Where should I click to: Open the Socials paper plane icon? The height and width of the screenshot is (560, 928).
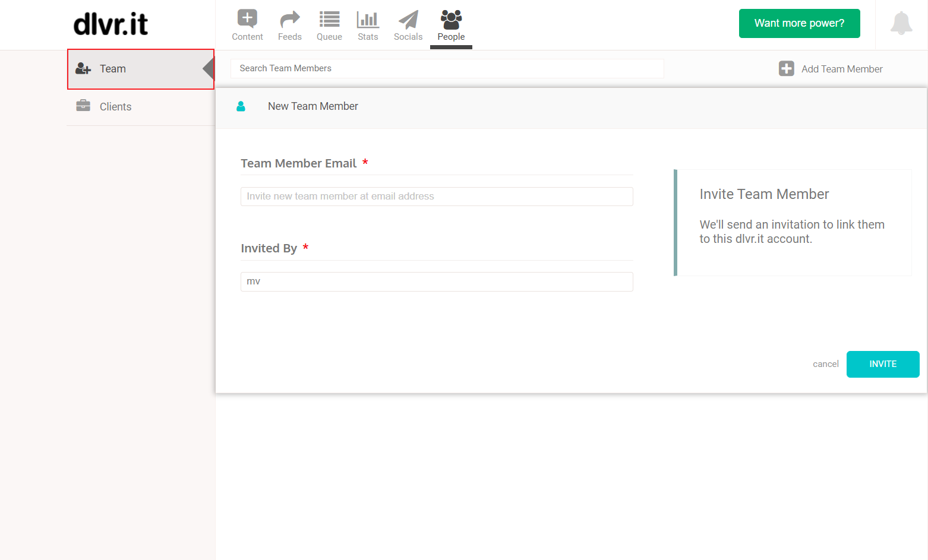point(408,20)
